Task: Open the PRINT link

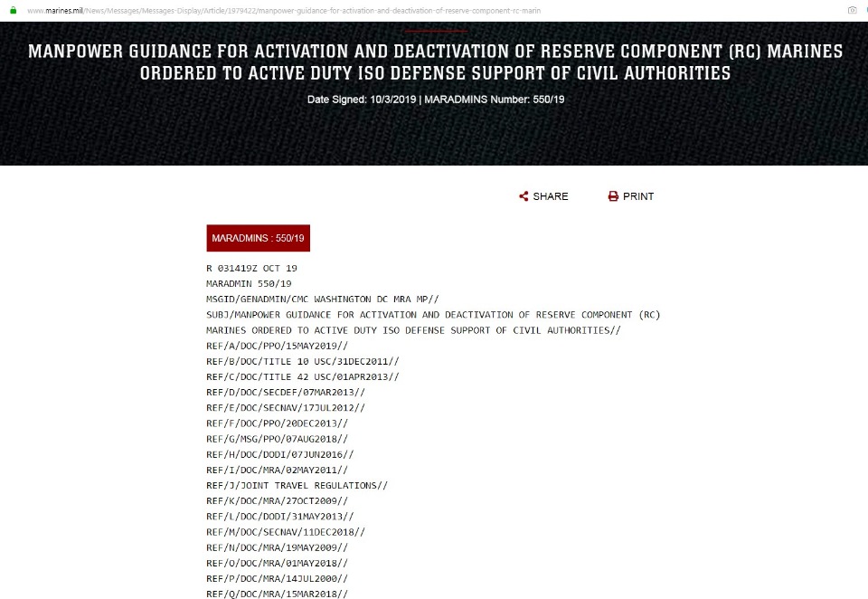Action: pyautogui.click(x=631, y=196)
